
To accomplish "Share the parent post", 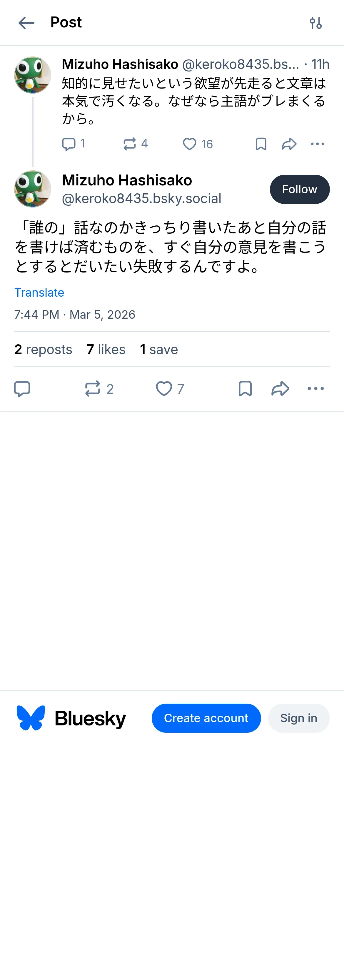I will click(289, 144).
